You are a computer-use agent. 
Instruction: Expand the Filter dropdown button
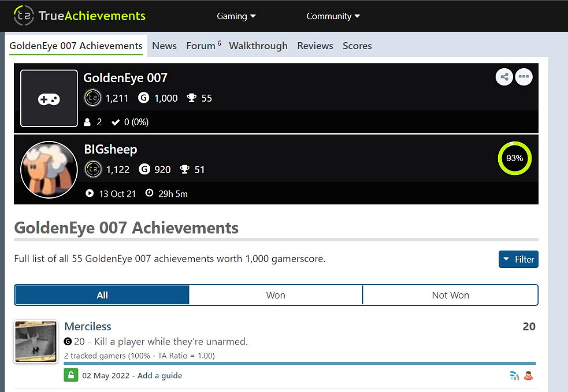tap(518, 259)
